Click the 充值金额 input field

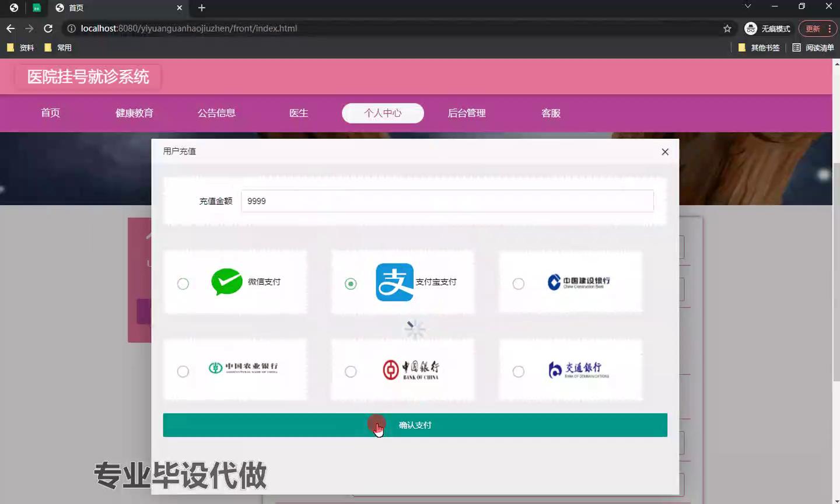[x=447, y=201]
